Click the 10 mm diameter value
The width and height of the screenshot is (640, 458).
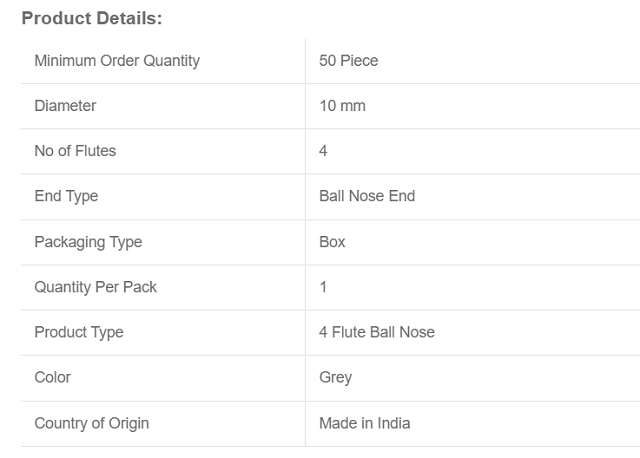click(342, 106)
